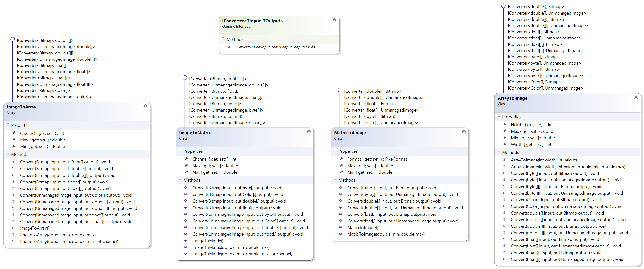Select IConverter<Bitmap, Color[]> on ImageToArray

pyautogui.click(x=44, y=91)
